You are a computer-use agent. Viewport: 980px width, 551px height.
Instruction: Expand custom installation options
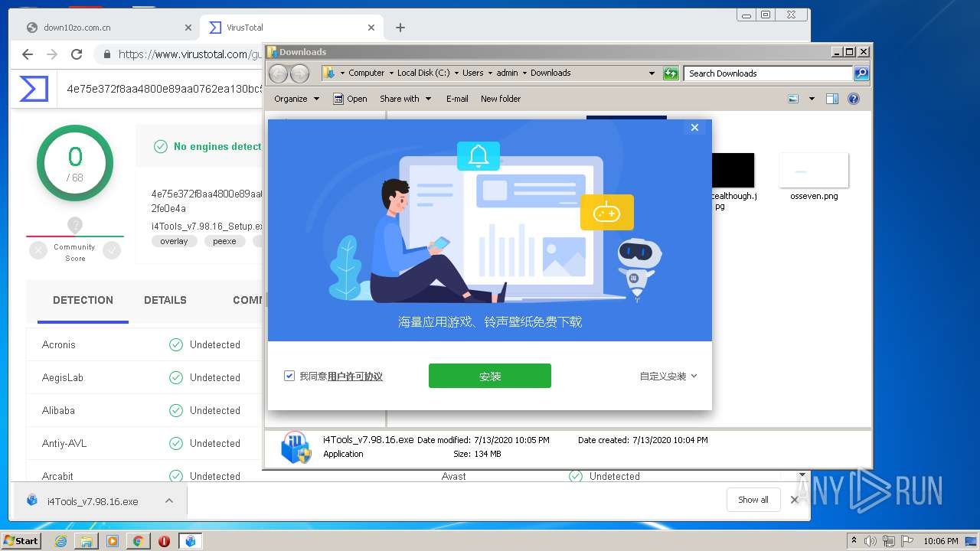668,377
